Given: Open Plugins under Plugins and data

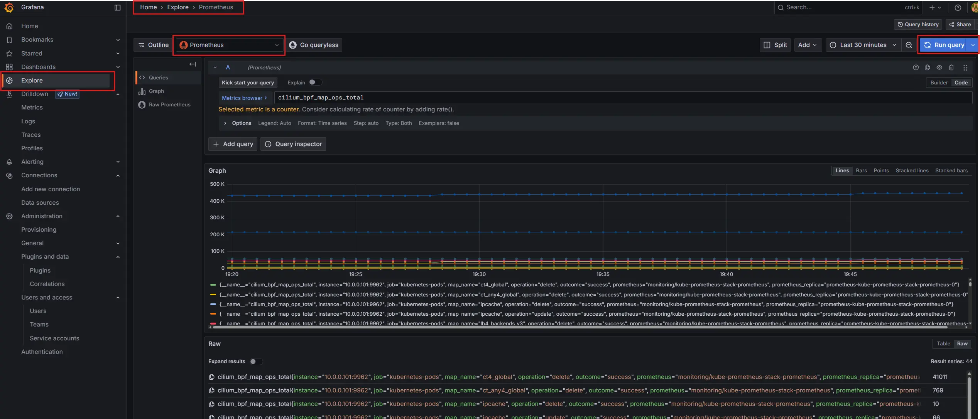Looking at the screenshot, I should click(x=40, y=271).
